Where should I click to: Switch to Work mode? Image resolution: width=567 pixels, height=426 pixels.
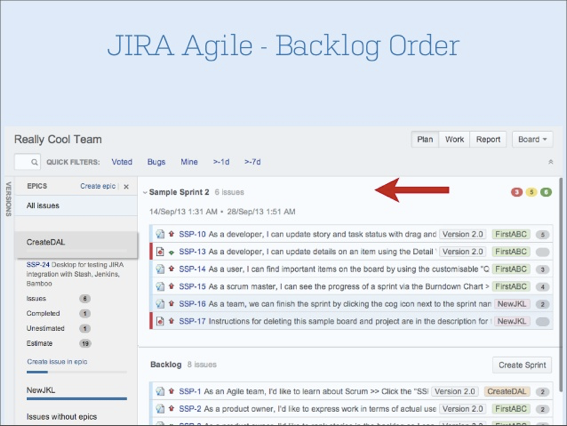click(x=455, y=140)
